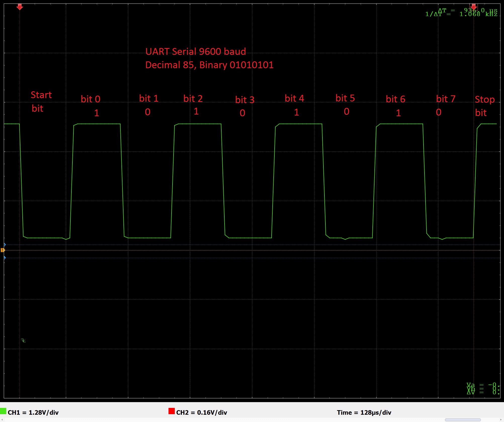This screenshot has height=422, width=504.
Task: Click the CH2 = 0.16V/div label
Action: click(201, 412)
